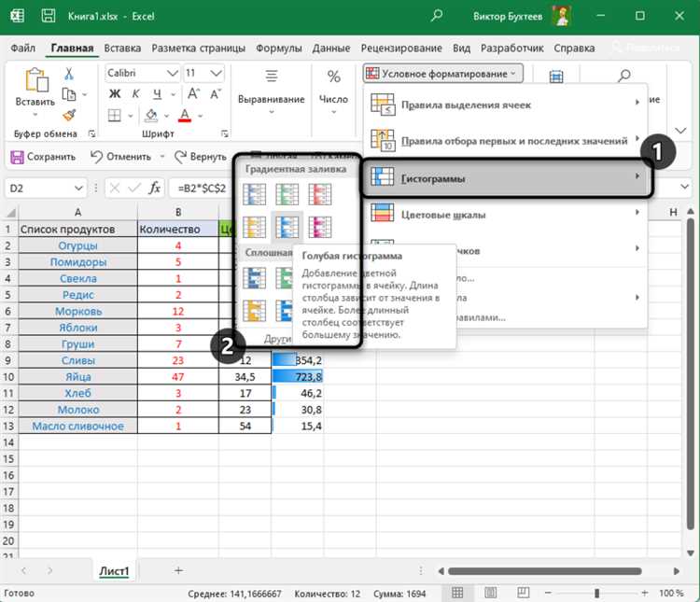
Task: Click the Paste (Вставить) clipboard icon
Action: (x=36, y=80)
